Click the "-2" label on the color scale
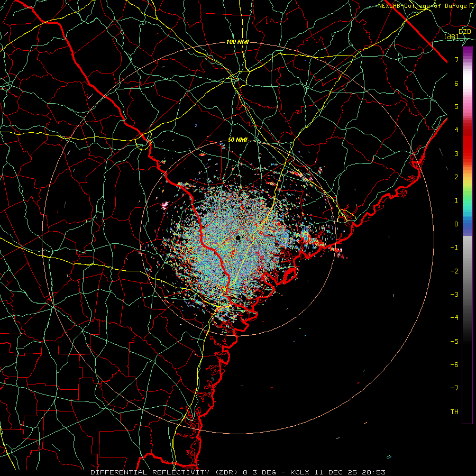The image size is (476, 476). (x=454, y=271)
